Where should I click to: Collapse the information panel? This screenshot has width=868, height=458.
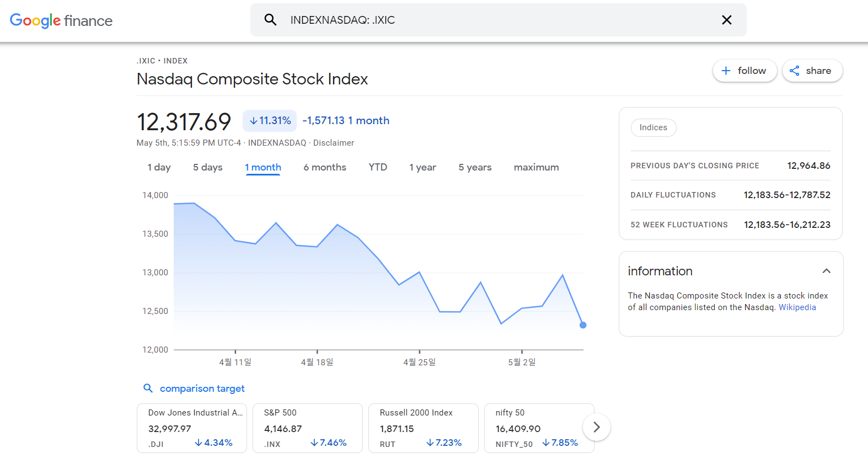[x=826, y=271]
